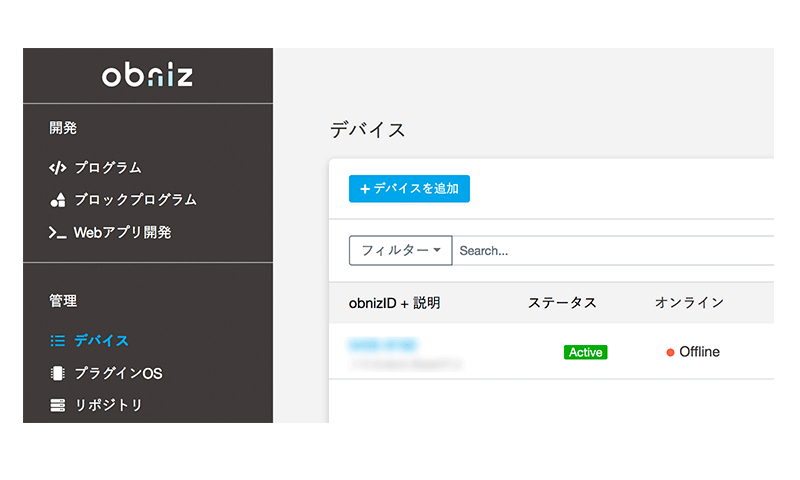Click the terminal prompt icon beside Webアプリ開発
The height and width of the screenshot is (480, 800).
pyautogui.click(x=58, y=233)
